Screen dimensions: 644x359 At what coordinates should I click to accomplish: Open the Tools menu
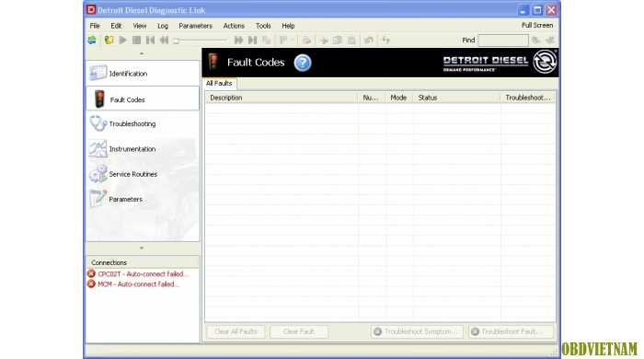(263, 26)
